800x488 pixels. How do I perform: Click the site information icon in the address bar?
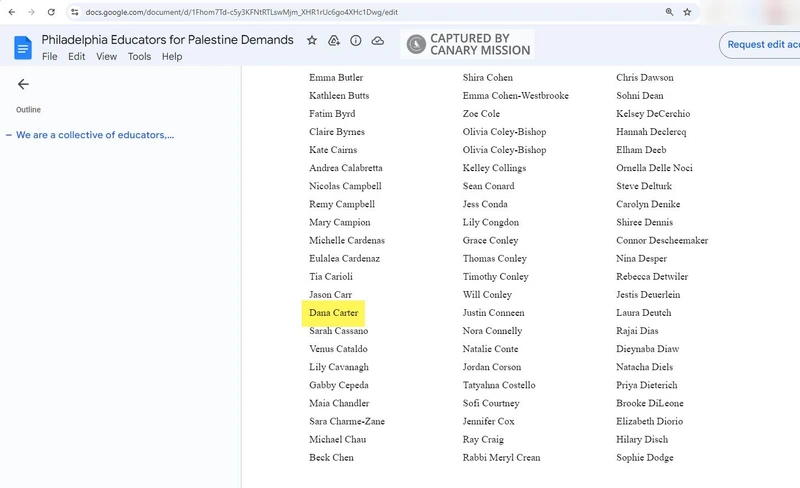(75, 12)
